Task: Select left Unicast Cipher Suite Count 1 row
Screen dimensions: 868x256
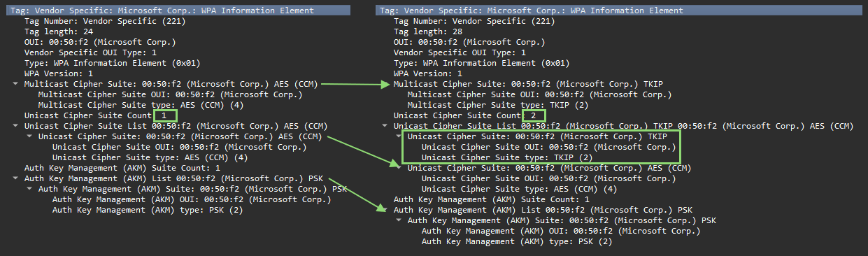Action: click(x=98, y=115)
